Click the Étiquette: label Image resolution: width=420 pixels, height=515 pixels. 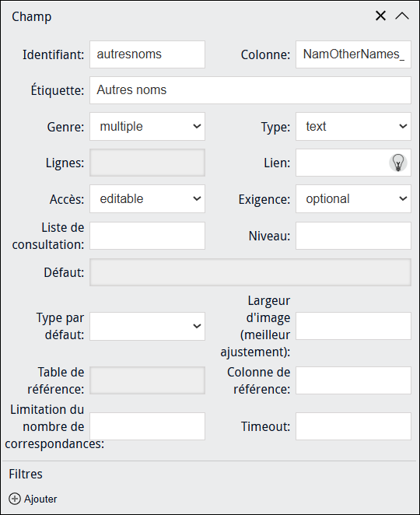click(x=58, y=90)
